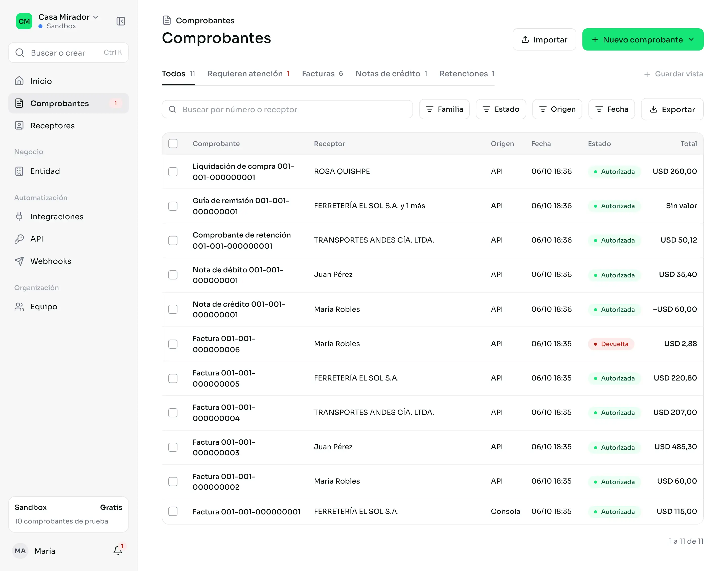
Task: Switch to Requieren atención tab
Action: tap(248, 74)
